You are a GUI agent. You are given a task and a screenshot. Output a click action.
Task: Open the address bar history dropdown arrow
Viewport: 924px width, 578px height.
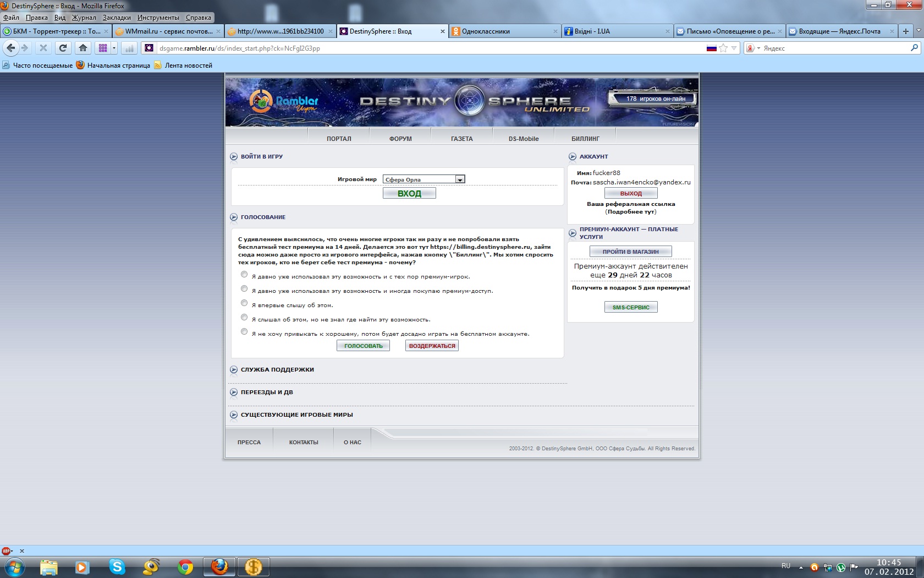pos(734,48)
